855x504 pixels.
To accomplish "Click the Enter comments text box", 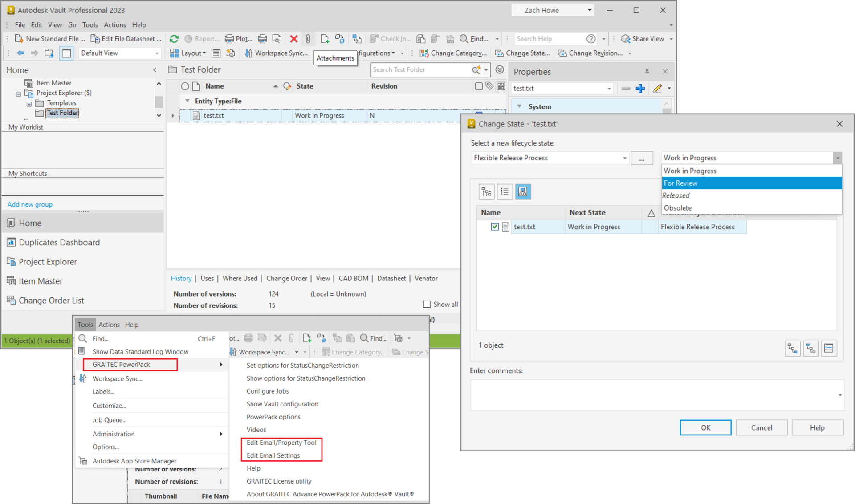I will pos(657,395).
